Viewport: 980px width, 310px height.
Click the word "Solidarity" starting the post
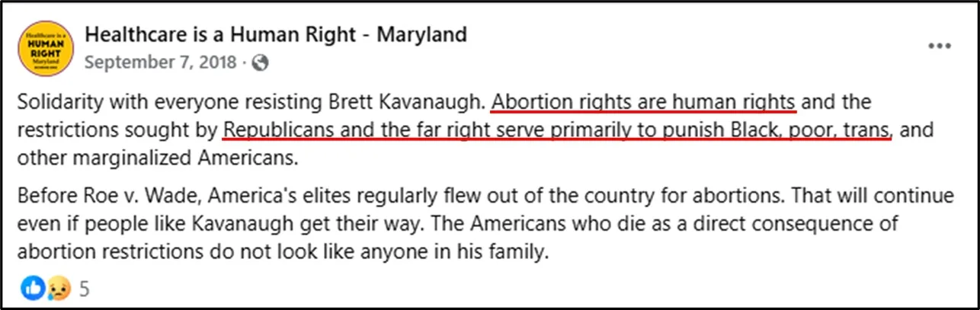coord(58,101)
